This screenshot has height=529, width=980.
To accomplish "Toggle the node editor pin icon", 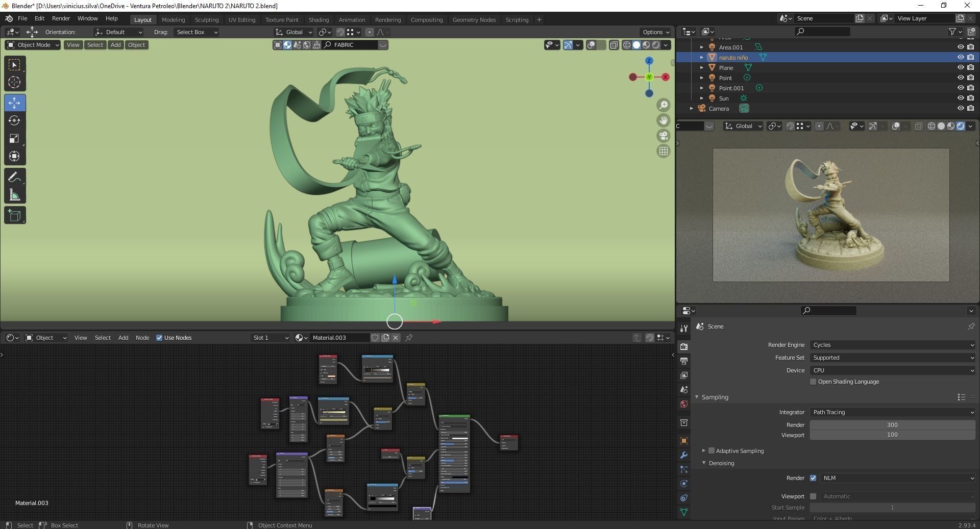I will (409, 338).
